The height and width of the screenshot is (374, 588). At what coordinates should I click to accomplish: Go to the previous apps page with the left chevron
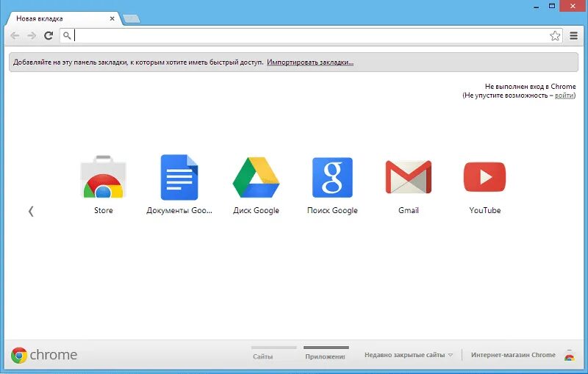pyautogui.click(x=31, y=212)
